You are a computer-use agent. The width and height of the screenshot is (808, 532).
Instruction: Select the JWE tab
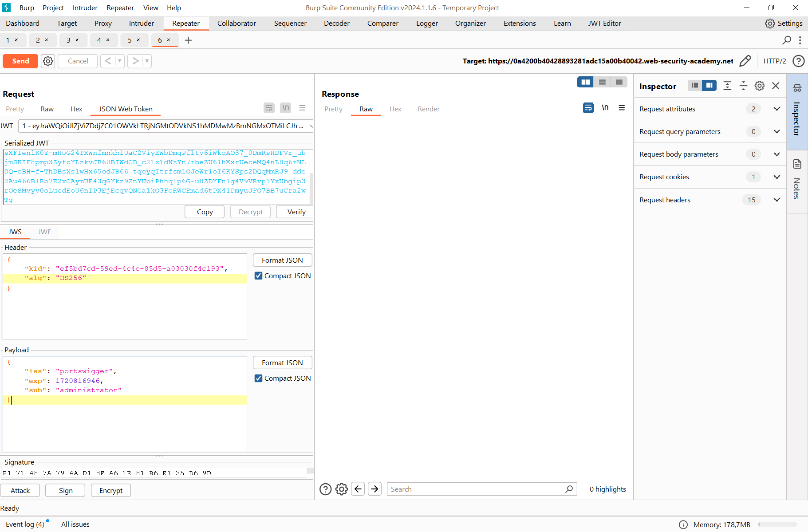(x=44, y=232)
